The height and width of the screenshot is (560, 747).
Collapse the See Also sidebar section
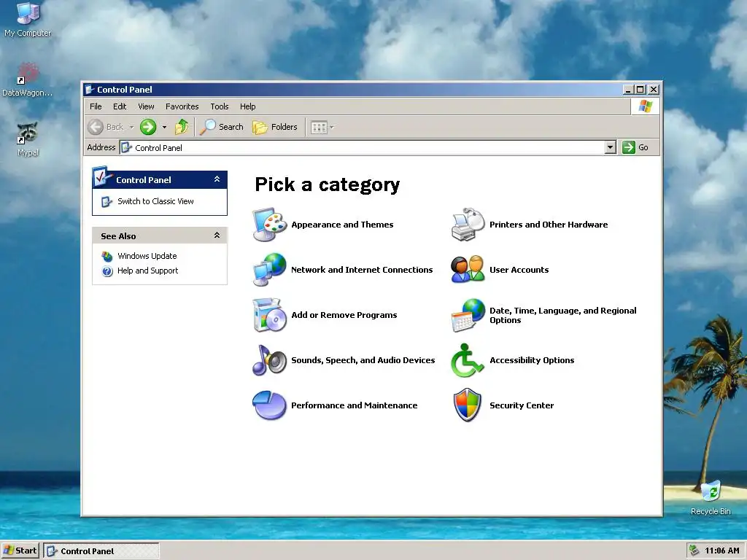[x=217, y=236]
